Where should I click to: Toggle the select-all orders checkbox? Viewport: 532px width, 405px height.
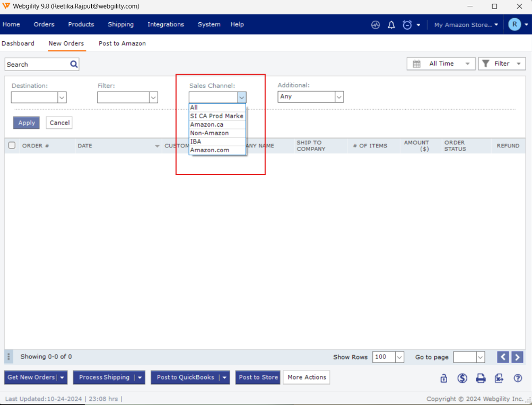click(12, 146)
